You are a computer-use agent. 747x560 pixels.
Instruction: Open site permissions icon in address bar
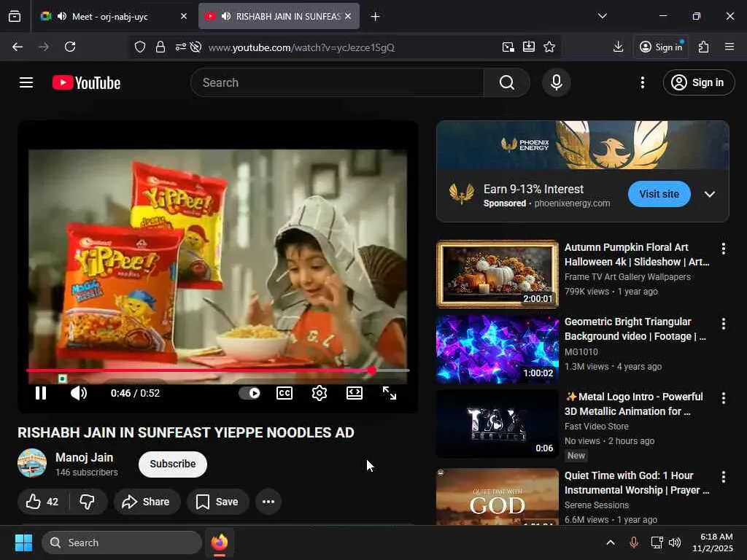point(181,47)
